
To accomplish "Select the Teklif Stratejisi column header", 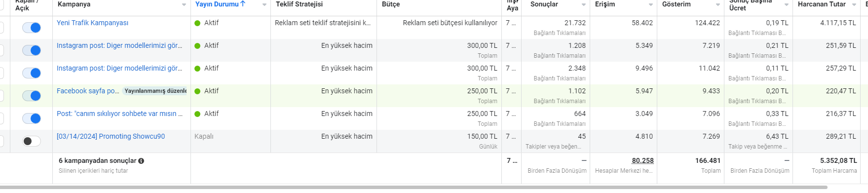I will tap(299, 4).
